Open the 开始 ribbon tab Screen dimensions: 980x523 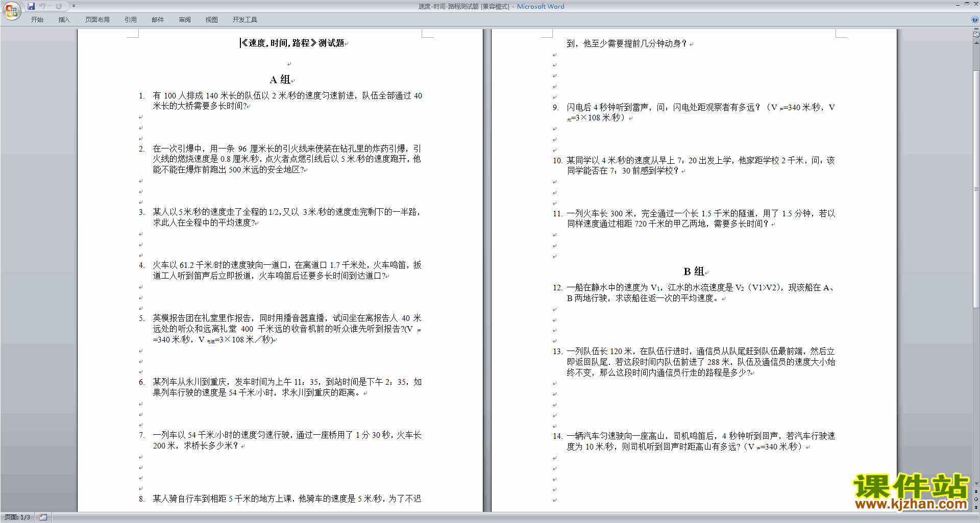click(x=37, y=19)
